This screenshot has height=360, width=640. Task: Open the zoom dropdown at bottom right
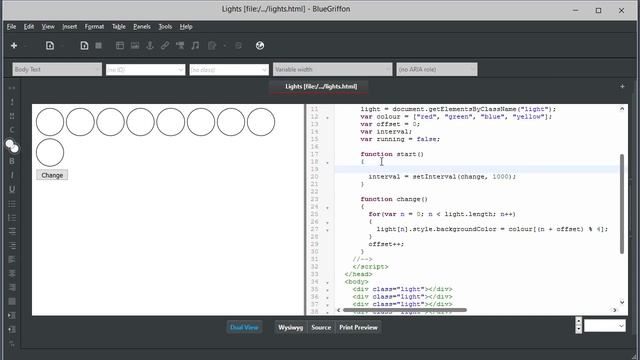(604, 326)
